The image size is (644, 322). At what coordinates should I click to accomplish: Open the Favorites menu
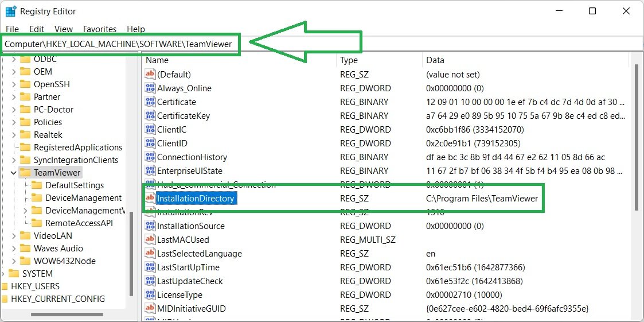pos(100,29)
